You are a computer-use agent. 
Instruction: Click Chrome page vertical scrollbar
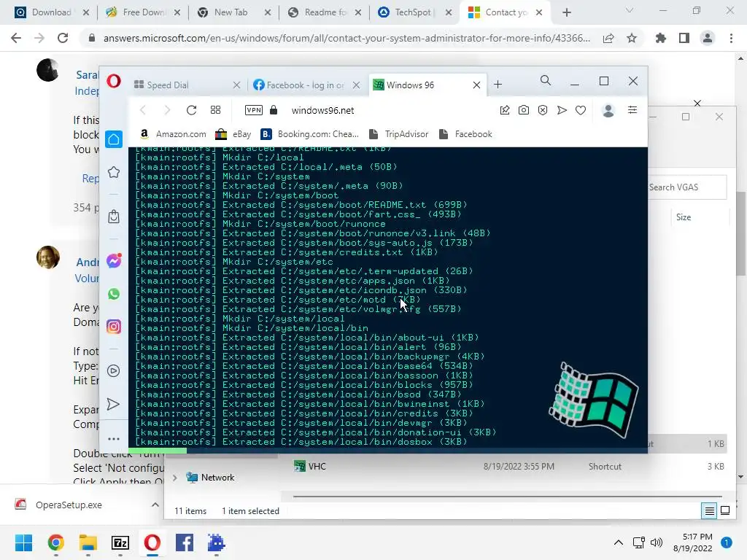pos(740,233)
